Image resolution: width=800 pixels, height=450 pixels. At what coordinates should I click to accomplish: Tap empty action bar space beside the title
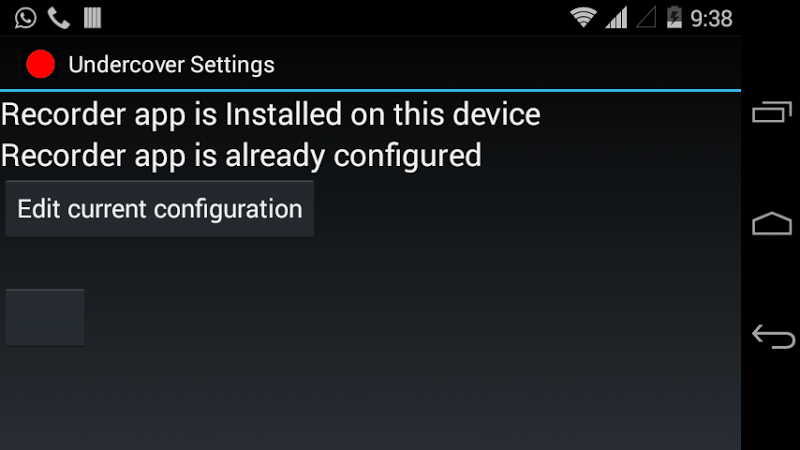point(505,64)
